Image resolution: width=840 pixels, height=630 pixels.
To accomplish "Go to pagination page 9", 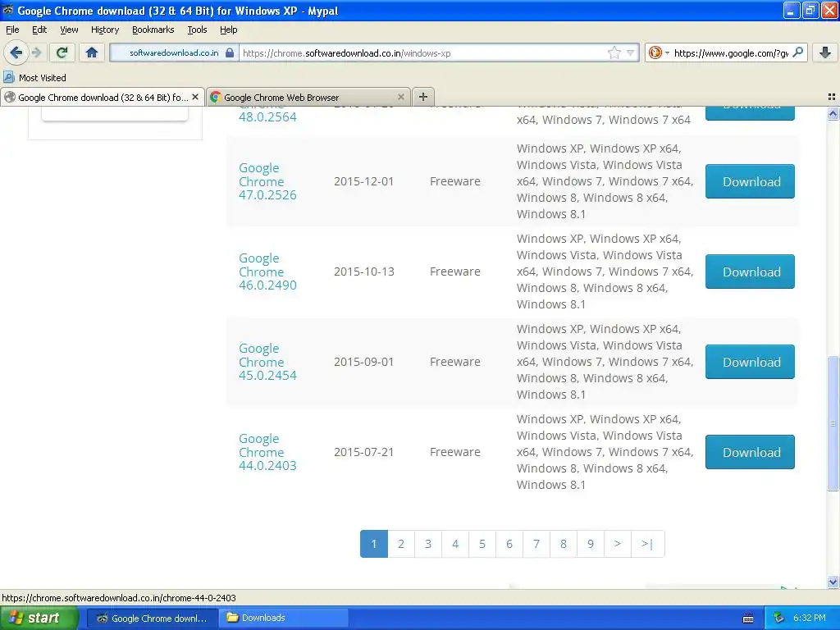I will point(591,544).
